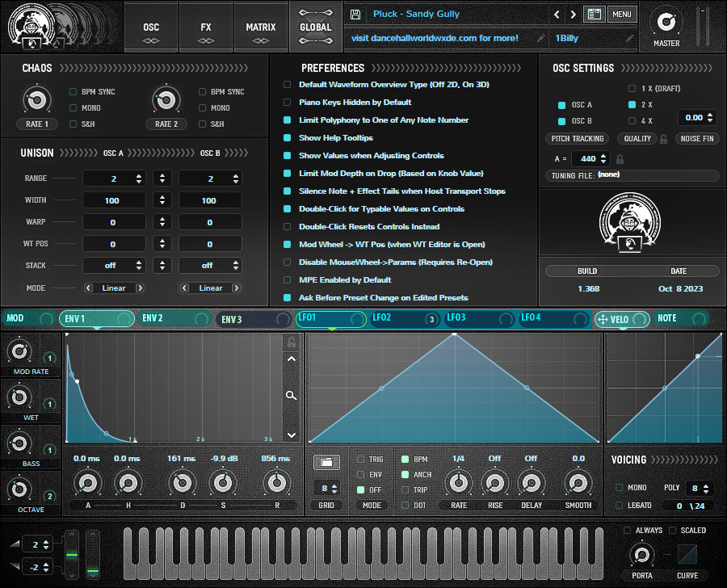Click the PITCH TRACKING button

tap(578, 139)
